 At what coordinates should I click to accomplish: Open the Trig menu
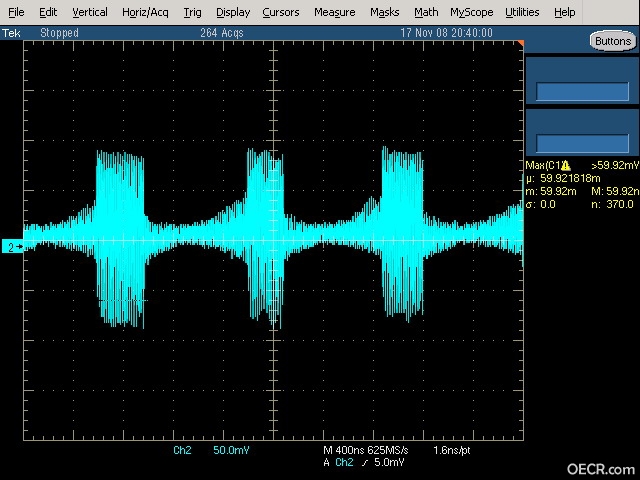tap(192, 12)
